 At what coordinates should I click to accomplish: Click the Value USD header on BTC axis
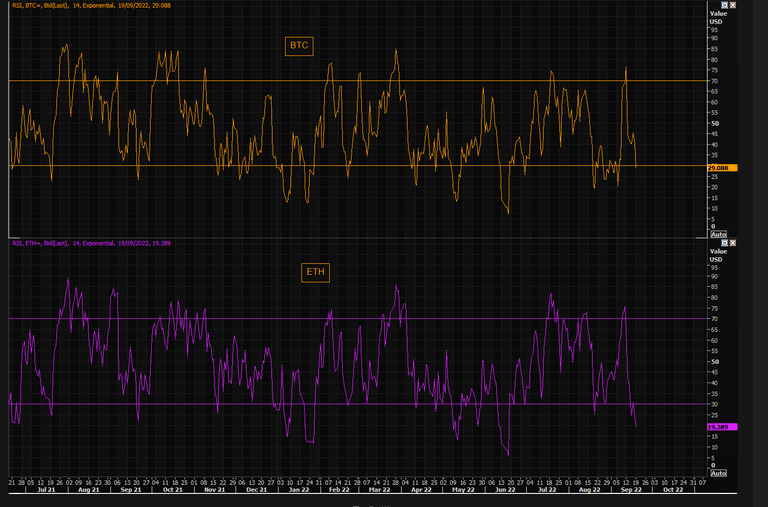pyautogui.click(x=718, y=14)
